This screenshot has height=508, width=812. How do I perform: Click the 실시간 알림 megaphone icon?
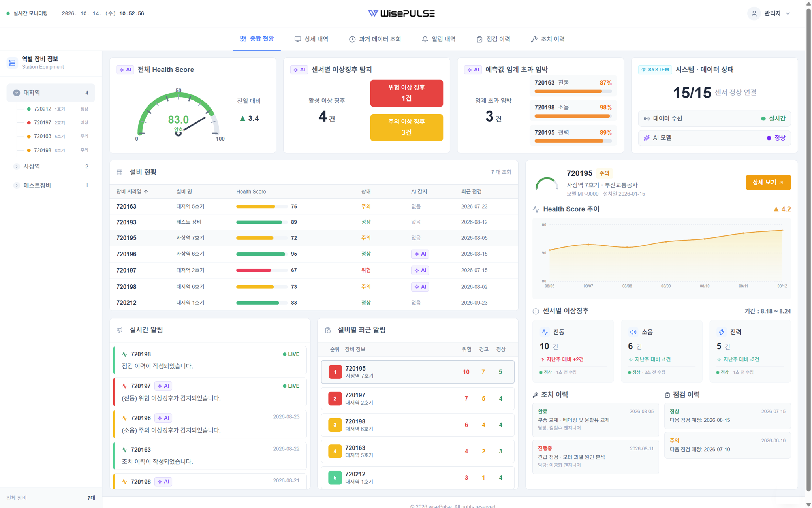click(120, 330)
